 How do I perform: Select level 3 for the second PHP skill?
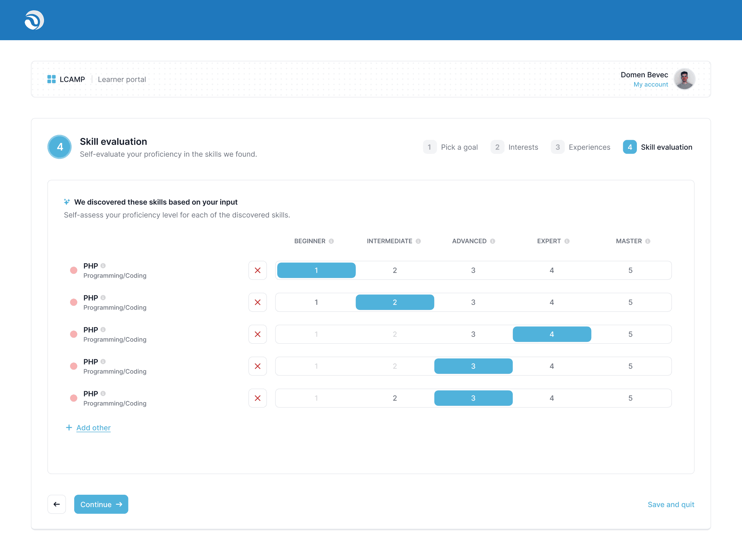coord(473,302)
